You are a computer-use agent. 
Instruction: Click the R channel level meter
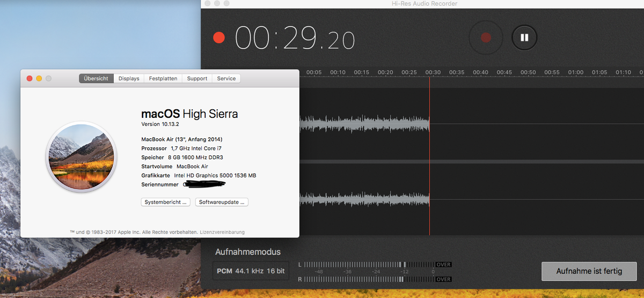369,279
